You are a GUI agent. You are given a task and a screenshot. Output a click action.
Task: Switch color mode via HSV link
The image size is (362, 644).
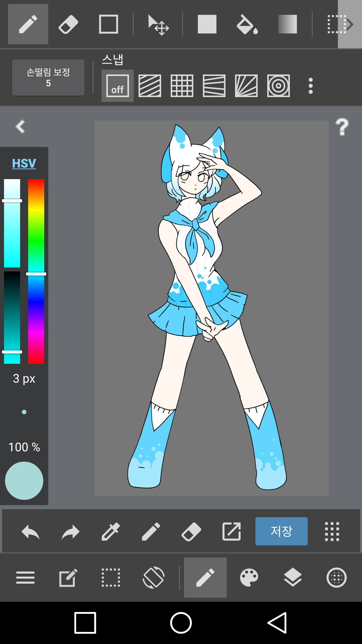pos(24,163)
